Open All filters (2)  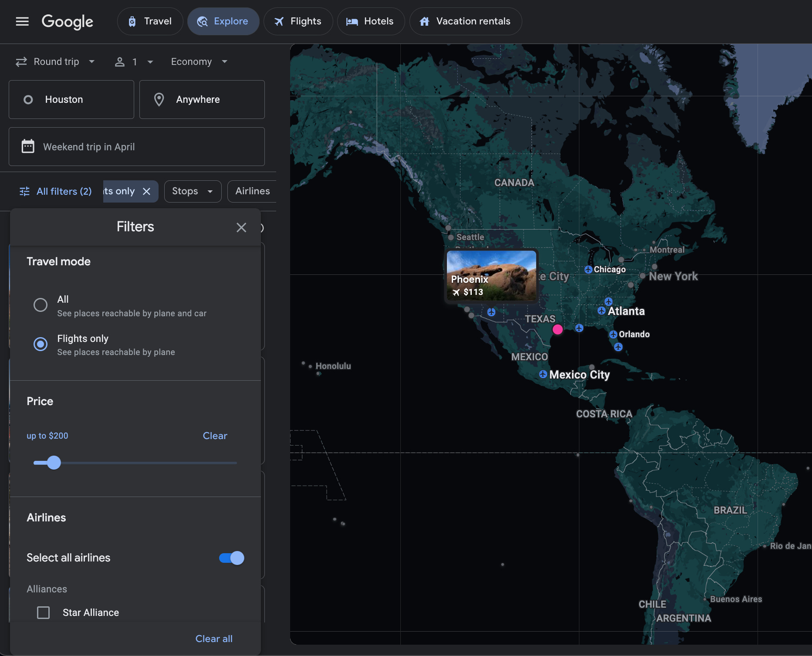56,191
